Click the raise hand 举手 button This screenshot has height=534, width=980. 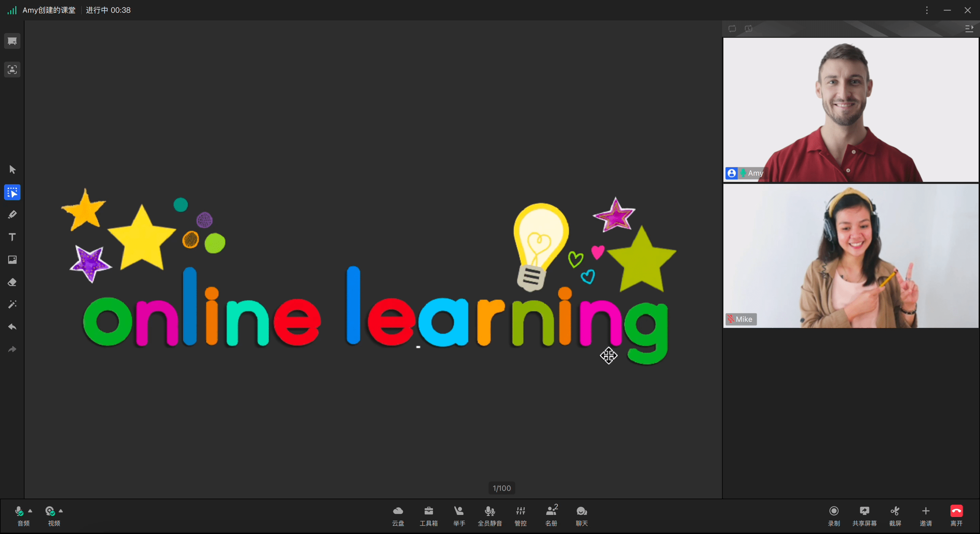coord(459,516)
